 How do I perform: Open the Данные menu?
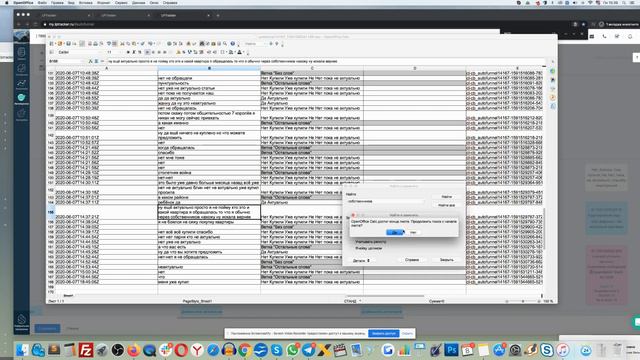pyautogui.click(x=139, y=2)
